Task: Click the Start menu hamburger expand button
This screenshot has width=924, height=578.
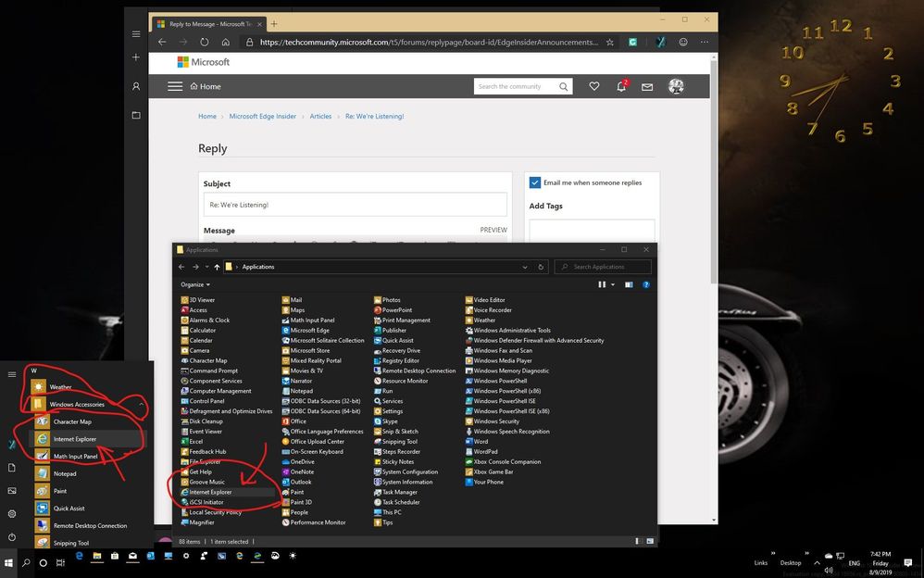Action: coord(12,374)
